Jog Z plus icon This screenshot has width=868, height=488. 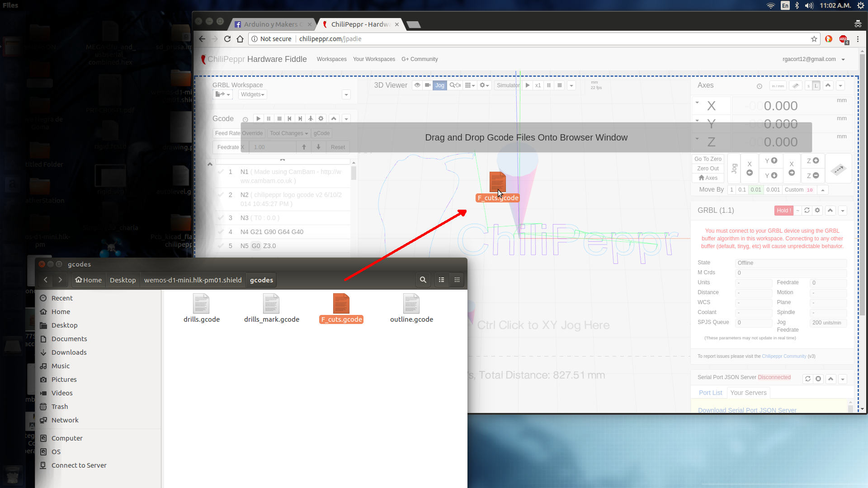[x=813, y=161]
